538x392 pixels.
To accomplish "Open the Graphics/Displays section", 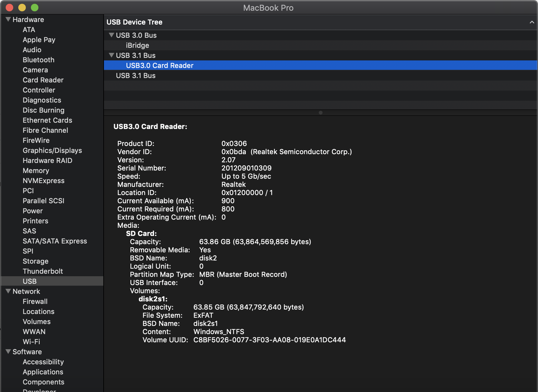I will [x=52, y=150].
